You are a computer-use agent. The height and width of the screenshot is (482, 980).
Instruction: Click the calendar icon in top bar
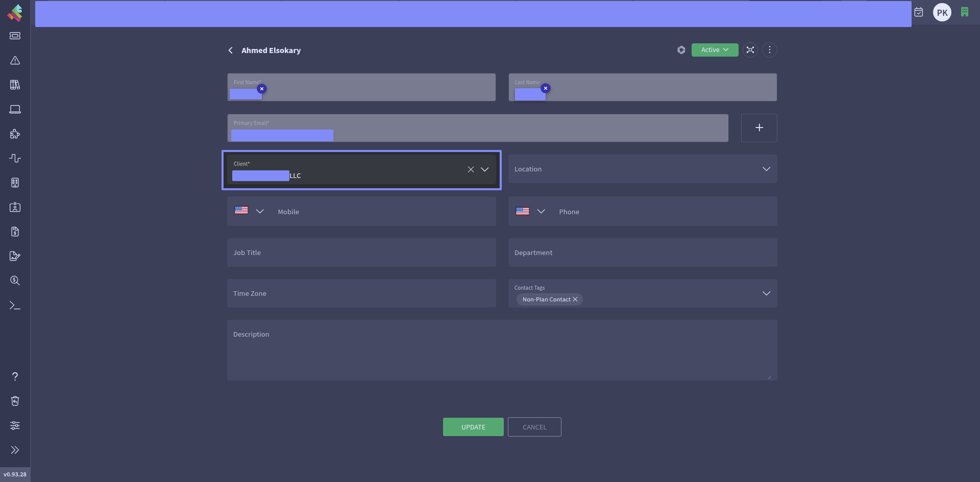tap(919, 12)
